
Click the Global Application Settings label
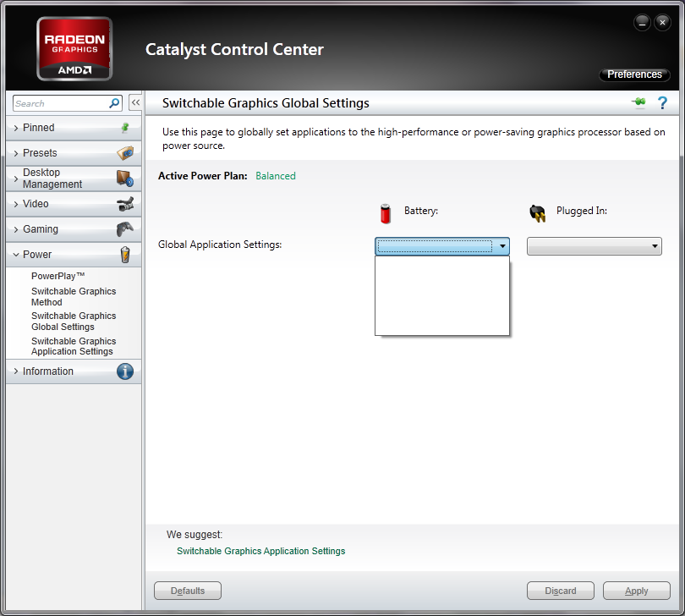pos(220,245)
